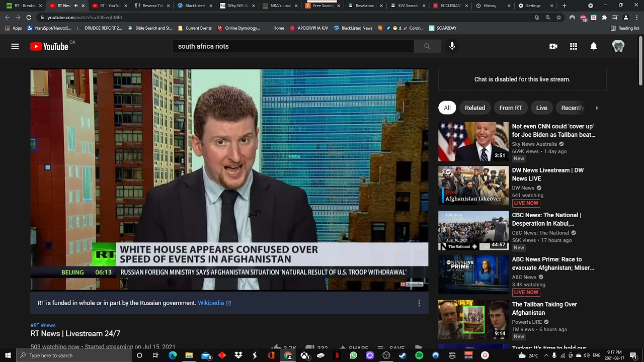Open the taskbar clock and date
This screenshot has width=644, height=362.
click(614, 355)
